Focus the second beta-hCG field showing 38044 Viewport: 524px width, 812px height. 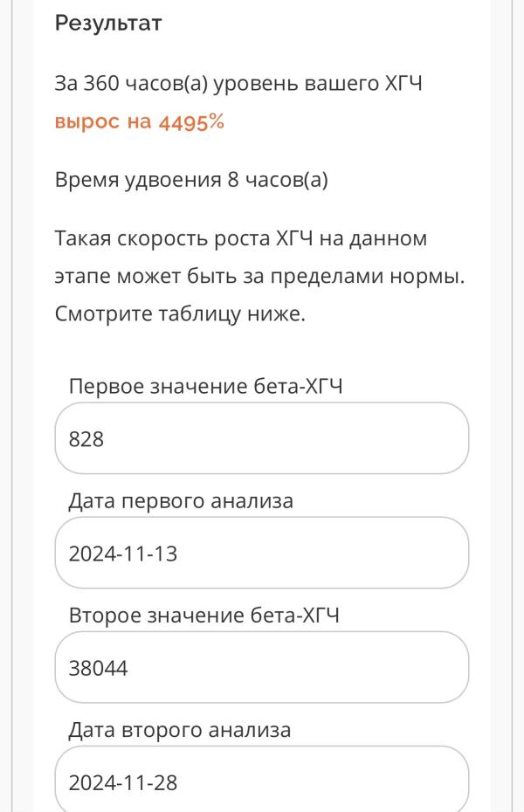tap(262, 668)
